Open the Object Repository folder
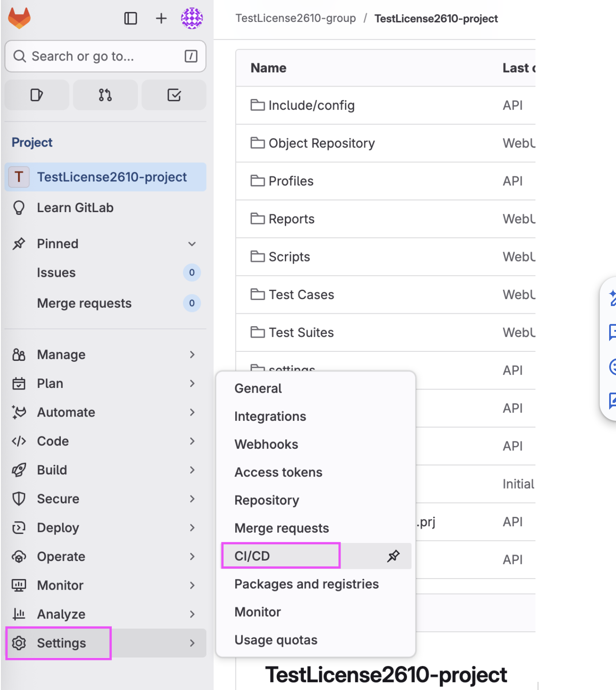 322,143
